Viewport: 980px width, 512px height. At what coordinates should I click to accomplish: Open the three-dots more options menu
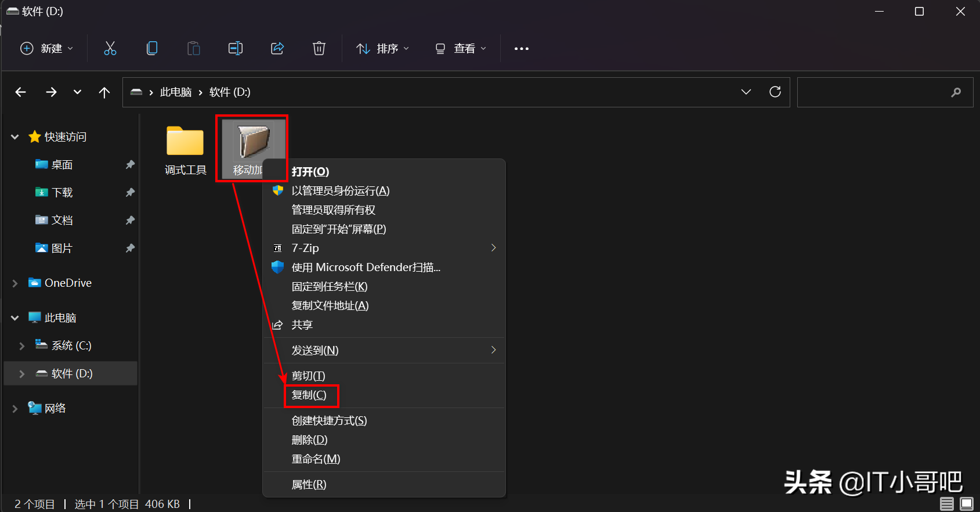click(x=522, y=48)
